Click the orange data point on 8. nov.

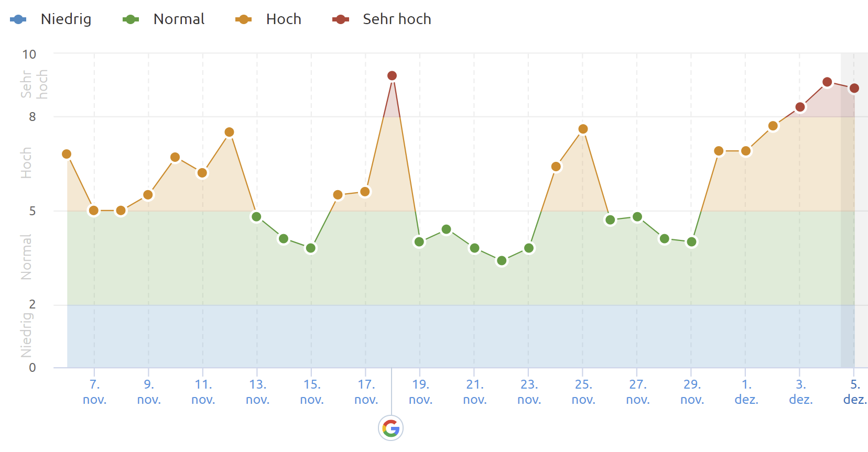click(121, 211)
